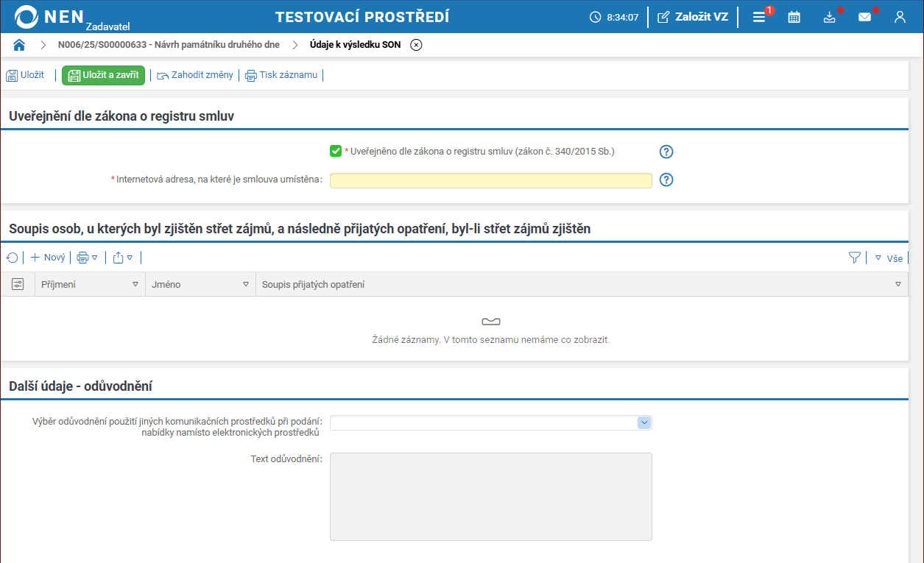Uncheck 'Uveřejněno dle zákona o registru smluv'
924x563 pixels.
(x=336, y=152)
